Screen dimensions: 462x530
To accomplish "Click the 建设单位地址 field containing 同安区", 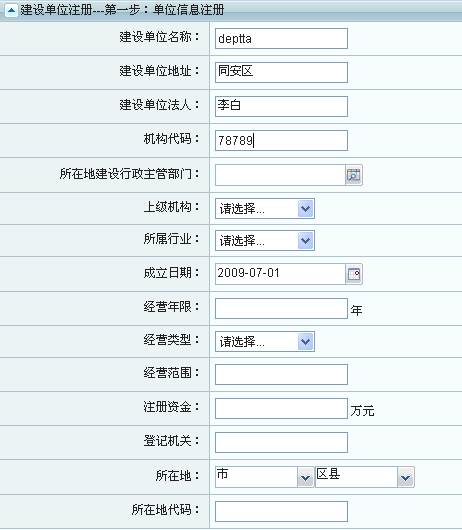I will (x=281, y=72).
